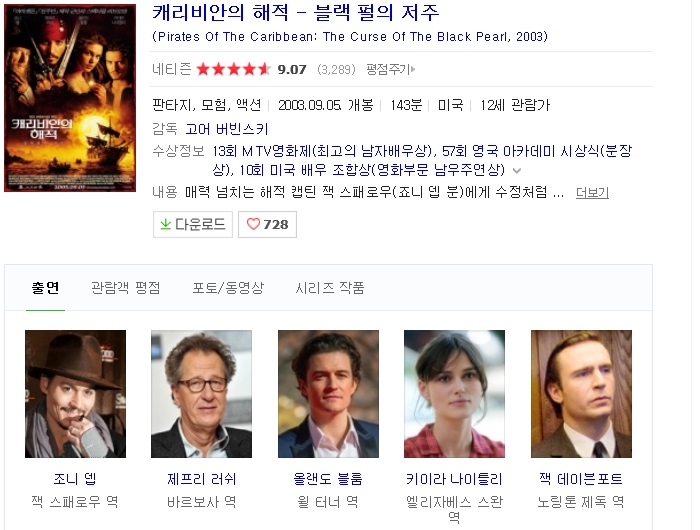Viewport: 700px width, 530px height.
Task: Open the 키이라 나이틀리 name link
Action: 454,479
